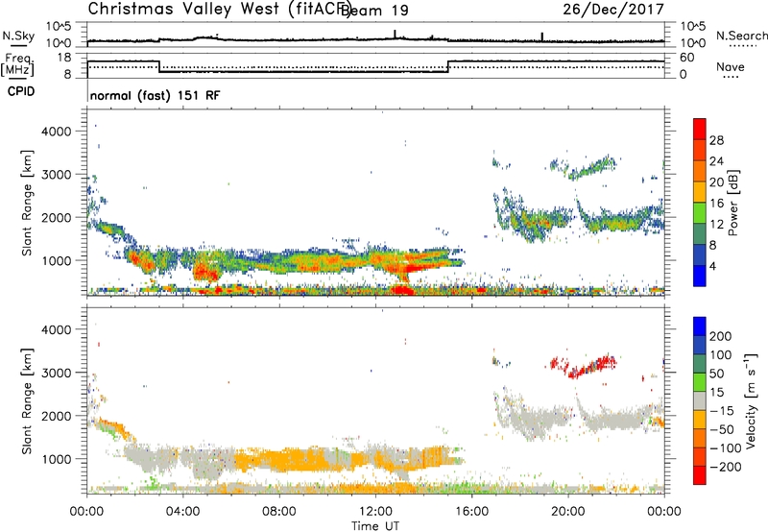Screen dimensions: 768x532
Task: Click the 'Beam 19' label
Action: 374,10
